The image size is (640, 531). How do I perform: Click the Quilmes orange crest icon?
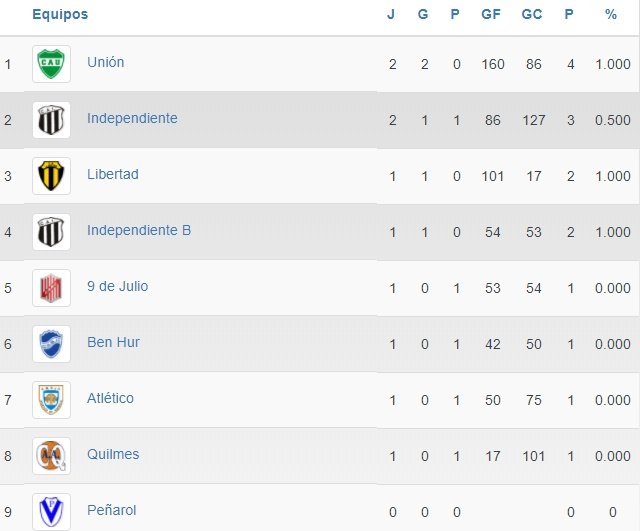coord(51,456)
